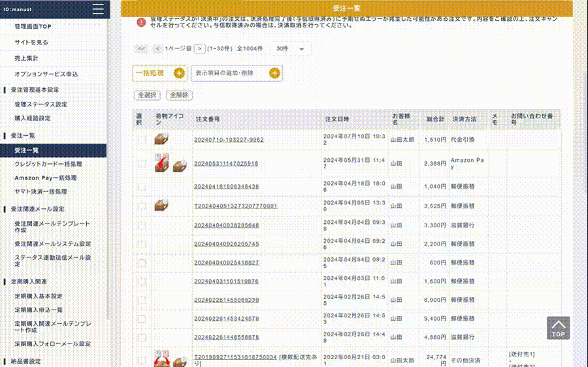
Task: Open the hamburger menu in sidebar header
Action: [98, 9]
